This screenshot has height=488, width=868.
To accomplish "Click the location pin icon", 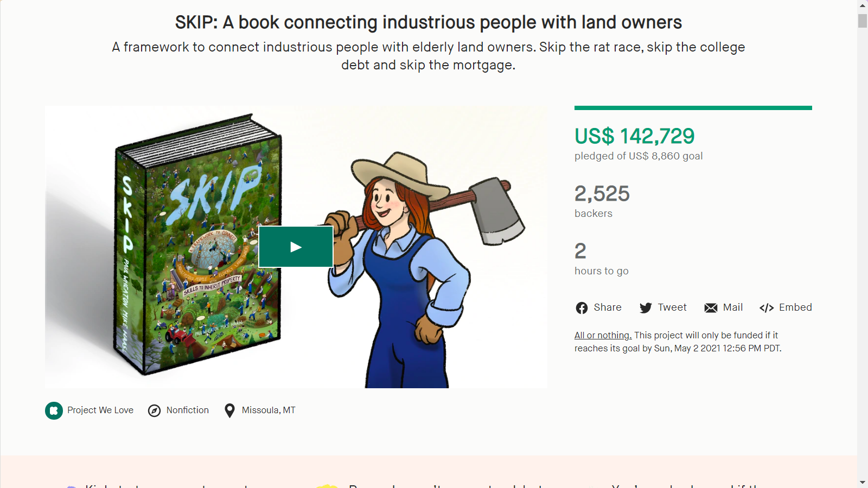I will point(229,410).
